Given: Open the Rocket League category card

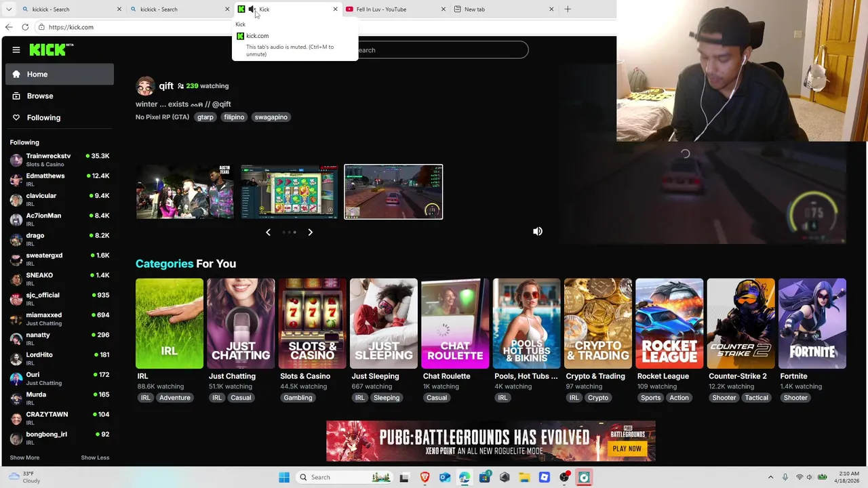Looking at the screenshot, I should click(669, 323).
